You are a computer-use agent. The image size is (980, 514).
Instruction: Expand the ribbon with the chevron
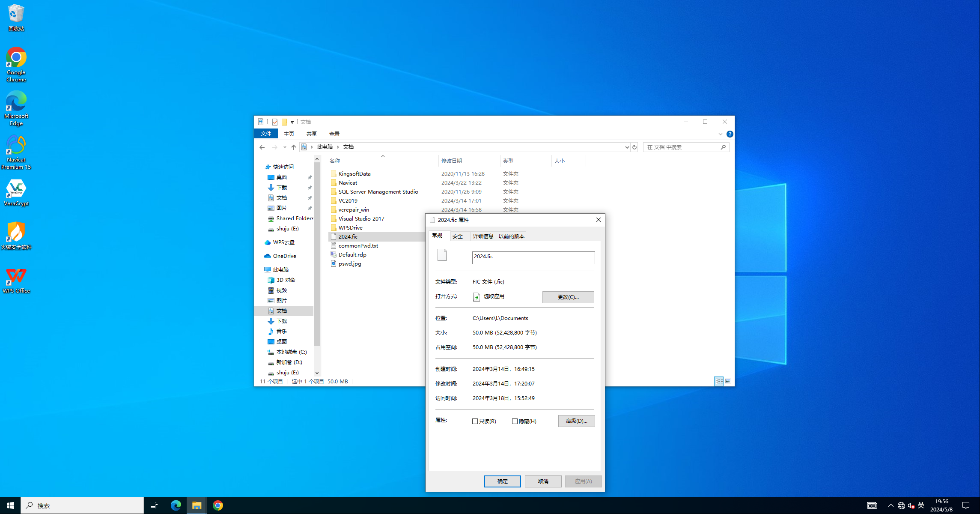[x=721, y=134]
